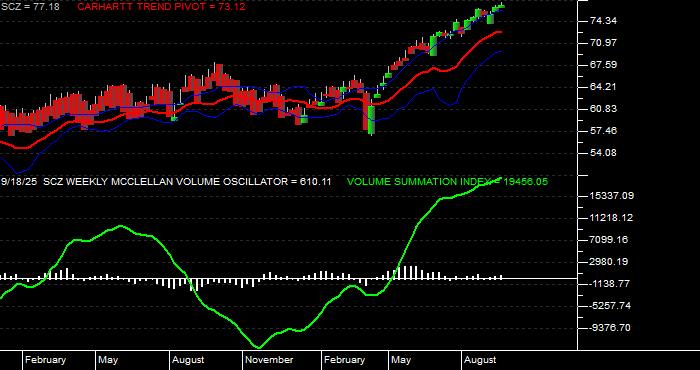
Task: Click the November timeline label
Action: pyautogui.click(x=270, y=360)
